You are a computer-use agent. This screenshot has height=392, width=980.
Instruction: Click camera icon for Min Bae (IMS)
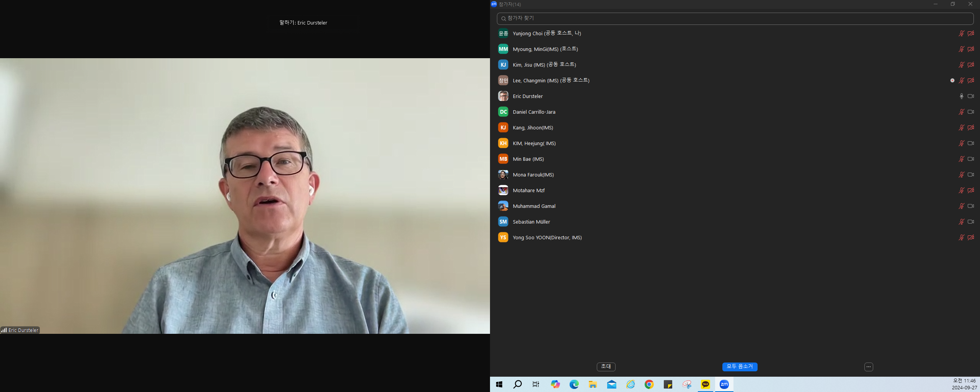click(971, 159)
